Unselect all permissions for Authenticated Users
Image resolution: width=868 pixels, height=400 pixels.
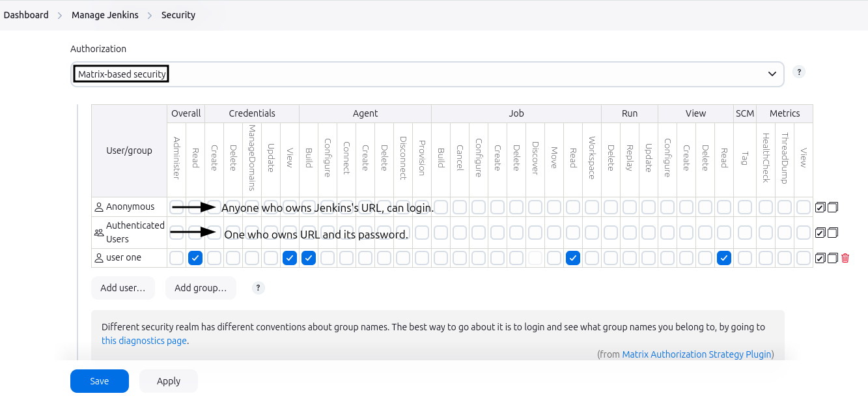(832, 233)
